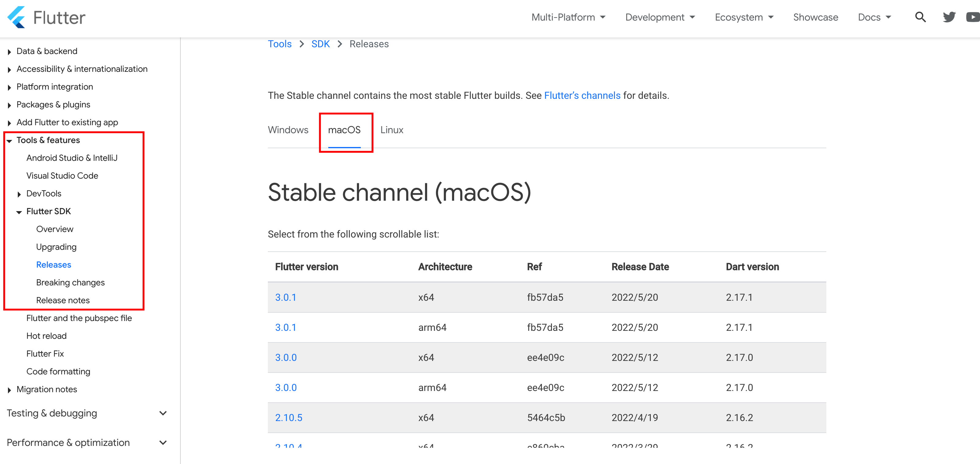Open Flutter SDK Overview page
The width and height of the screenshot is (980, 464).
pos(55,229)
